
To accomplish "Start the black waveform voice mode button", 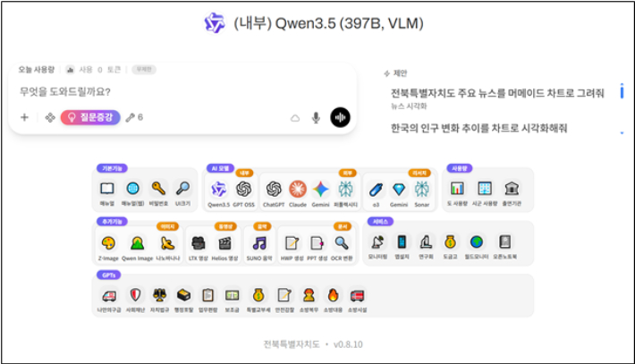I will point(340,117).
